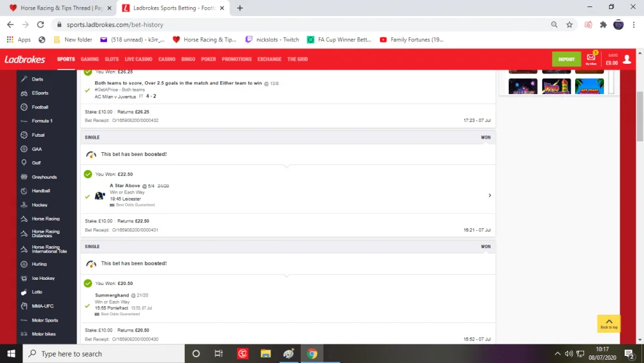644x363 pixels.
Task: Open Horse Racing sidebar icon
Action: point(24,219)
